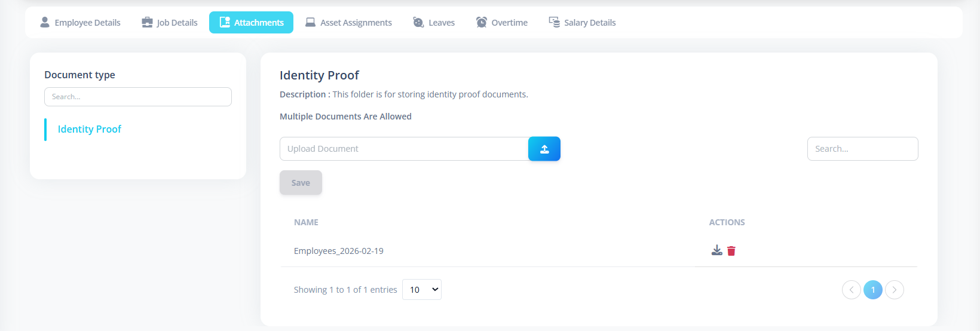Select the Attachments tab
Viewport: 980px width, 331px height.
tap(251, 23)
